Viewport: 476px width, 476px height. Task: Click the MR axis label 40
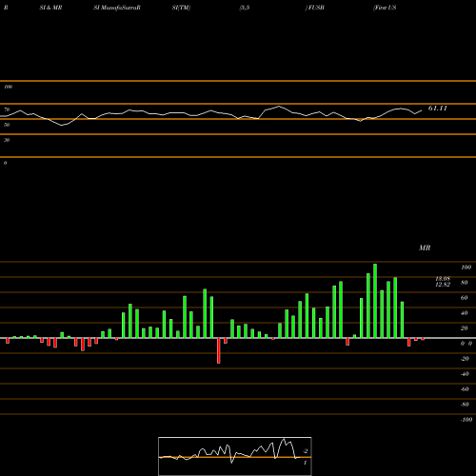[x=465, y=313]
